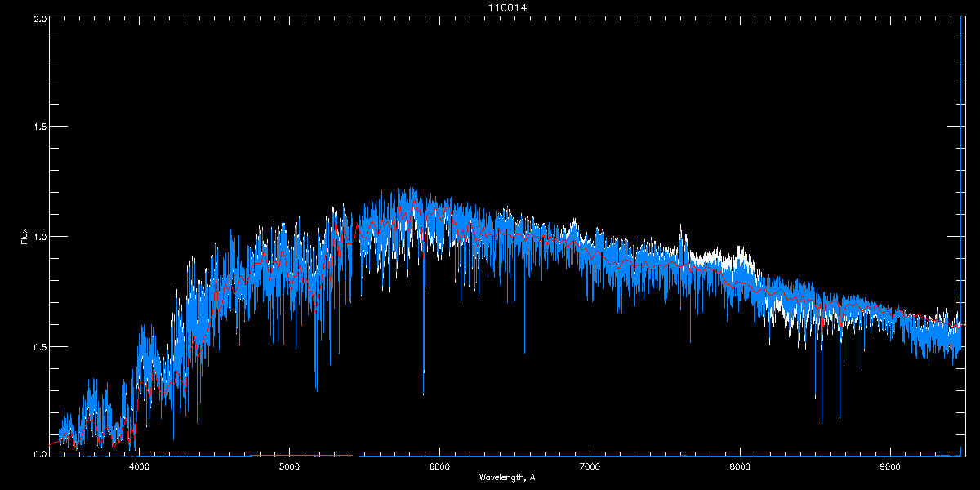
Task: Click bottom of deep absorption line near 5900
Action: coord(423,394)
